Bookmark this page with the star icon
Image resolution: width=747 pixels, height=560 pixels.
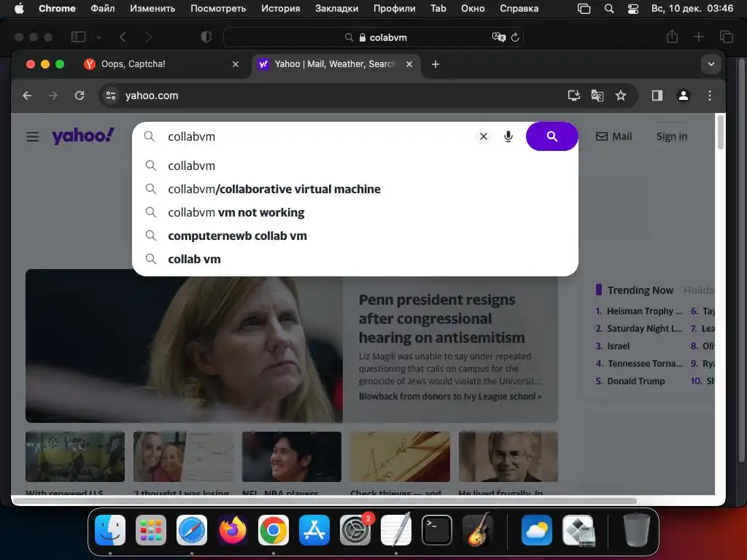click(x=620, y=96)
